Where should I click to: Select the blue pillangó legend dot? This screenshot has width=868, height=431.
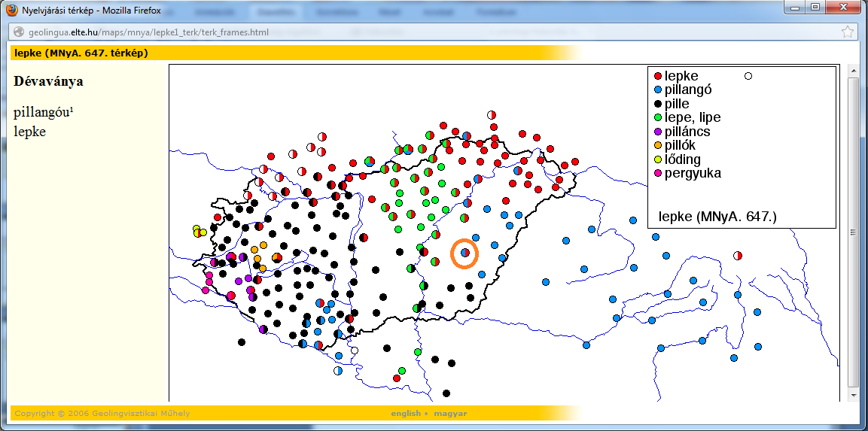(x=657, y=90)
